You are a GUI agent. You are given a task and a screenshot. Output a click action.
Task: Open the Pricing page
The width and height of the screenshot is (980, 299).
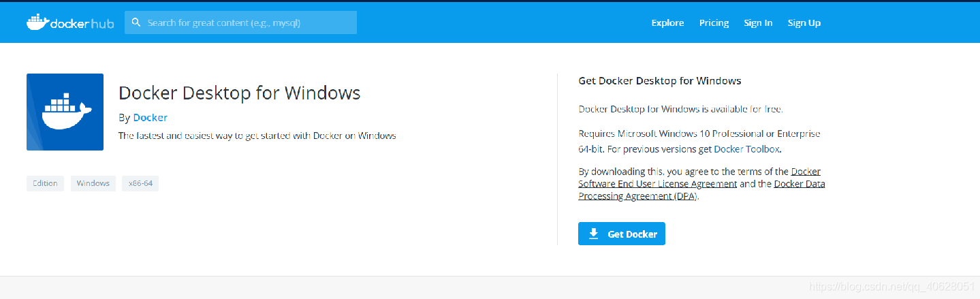pos(714,22)
